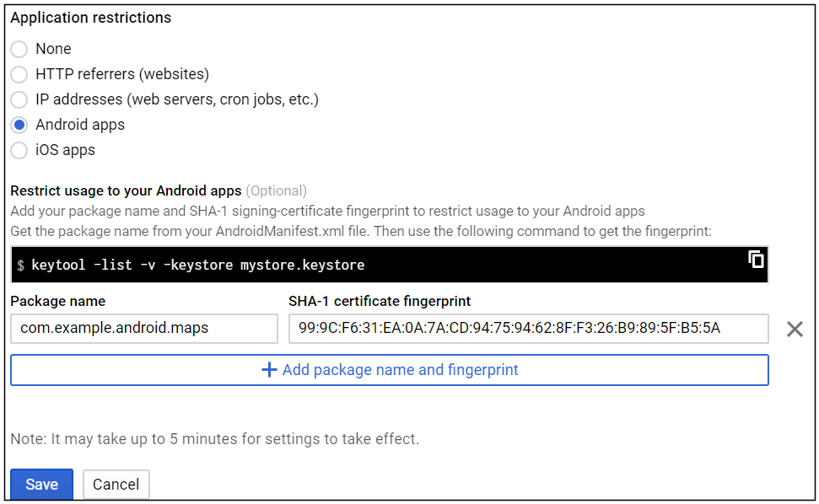Click the SHA-1 certificate fingerprint label
Viewport: 819px width, 504px height.
380,301
